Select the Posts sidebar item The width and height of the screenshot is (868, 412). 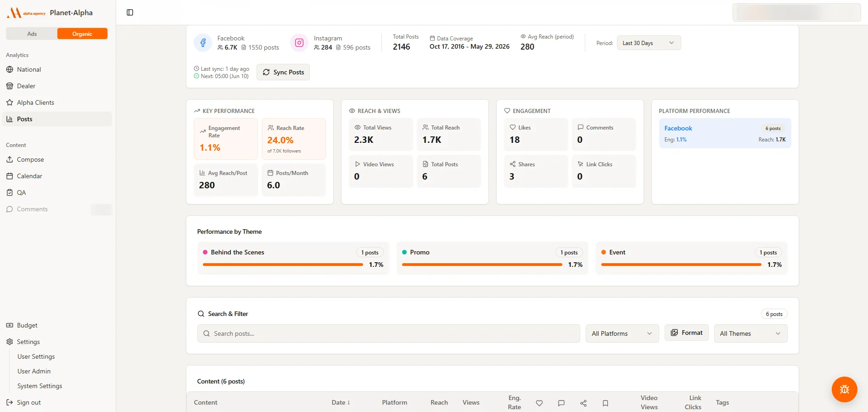click(x=57, y=119)
